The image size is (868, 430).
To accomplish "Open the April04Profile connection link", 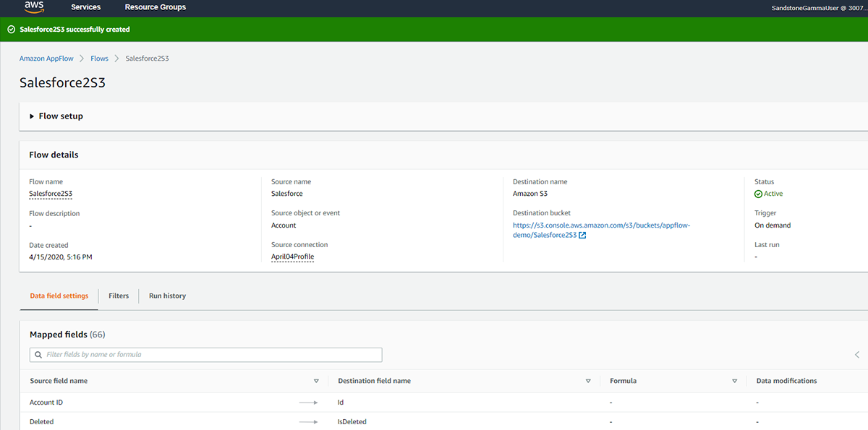I will (x=292, y=256).
